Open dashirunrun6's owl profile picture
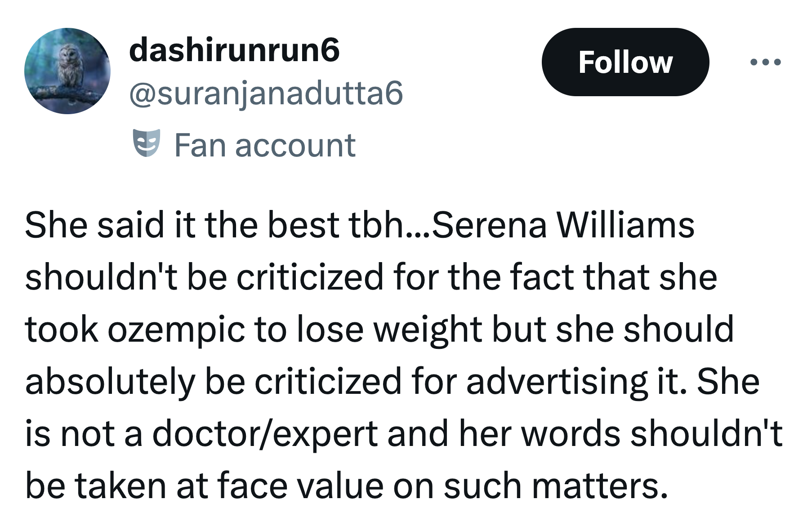 pyautogui.click(x=70, y=72)
